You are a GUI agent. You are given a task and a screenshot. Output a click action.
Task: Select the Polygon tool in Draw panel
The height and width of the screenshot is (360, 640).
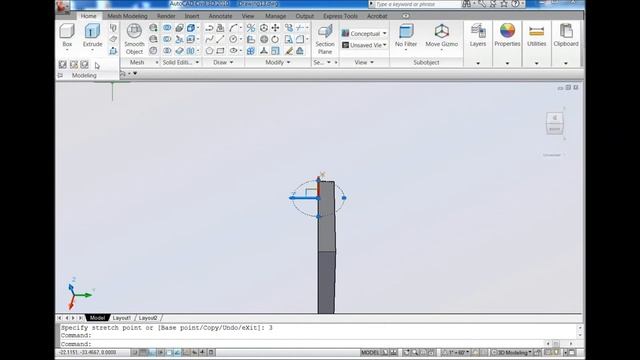209,51
